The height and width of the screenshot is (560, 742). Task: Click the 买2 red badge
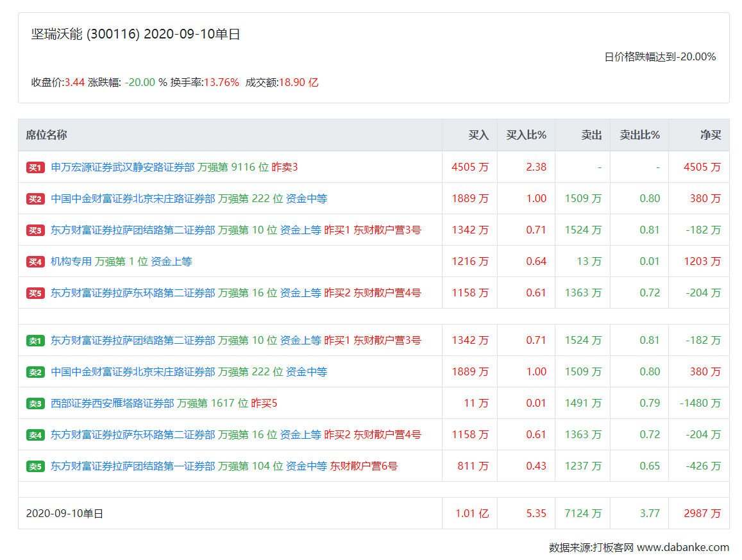point(35,199)
